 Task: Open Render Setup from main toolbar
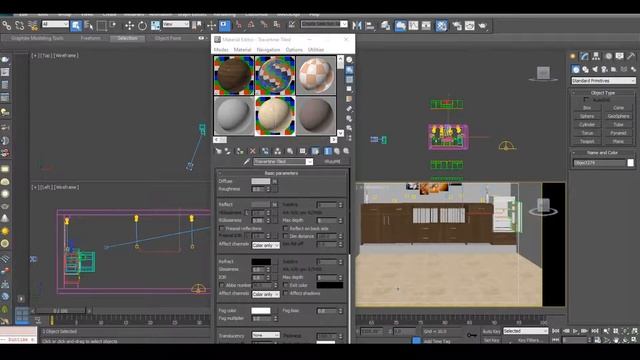point(457,26)
